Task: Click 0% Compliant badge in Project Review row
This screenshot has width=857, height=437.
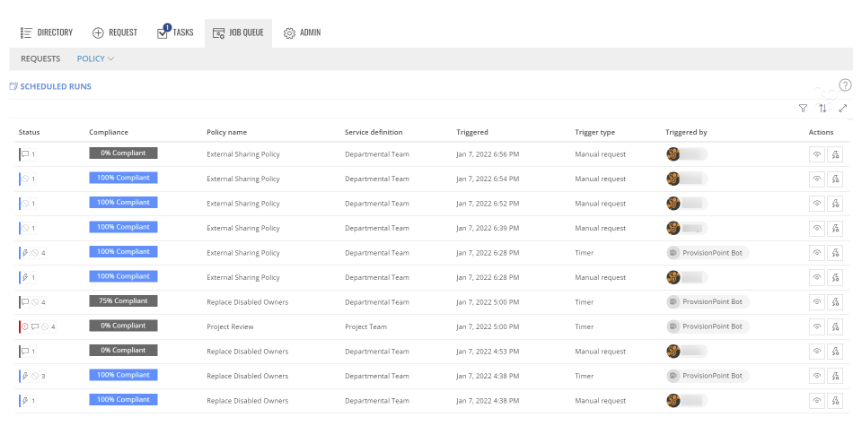Action: tap(124, 326)
